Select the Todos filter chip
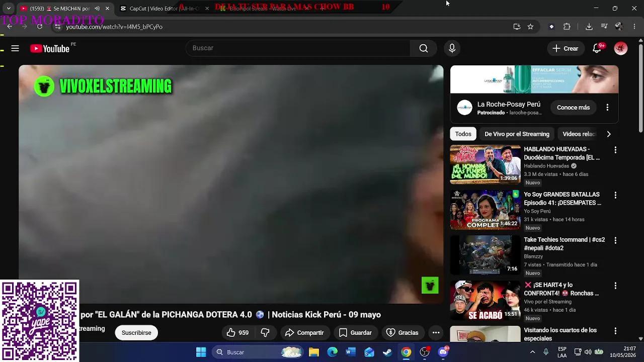The height and width of the screenshot is (362, 644). (x=463, y=134)
